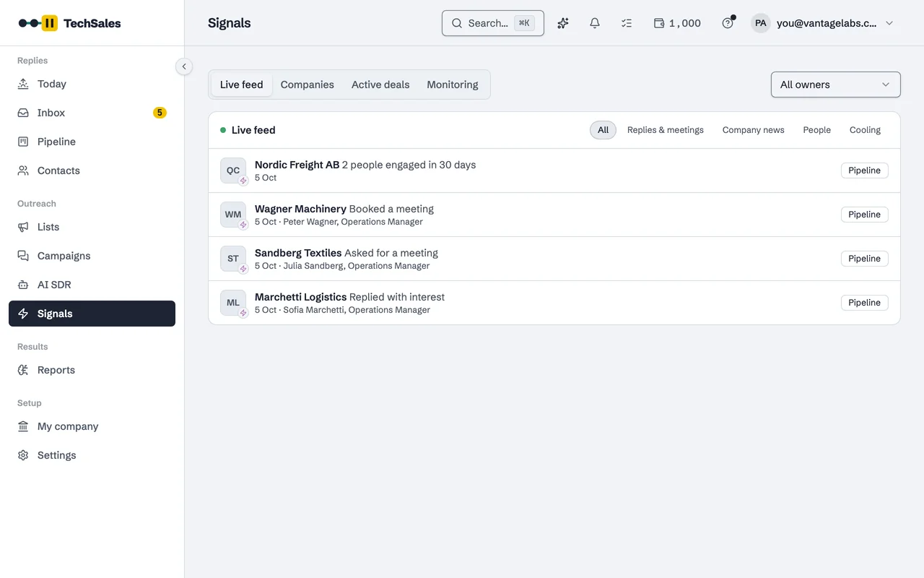Open the Inbox with 5 unread
Screen dimensions: 924x578
point(92,113)
